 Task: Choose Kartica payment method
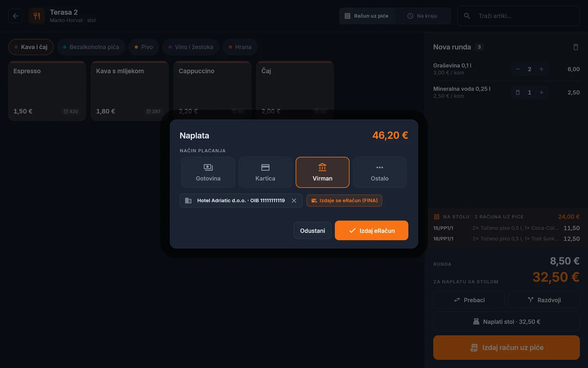[265, 173]
